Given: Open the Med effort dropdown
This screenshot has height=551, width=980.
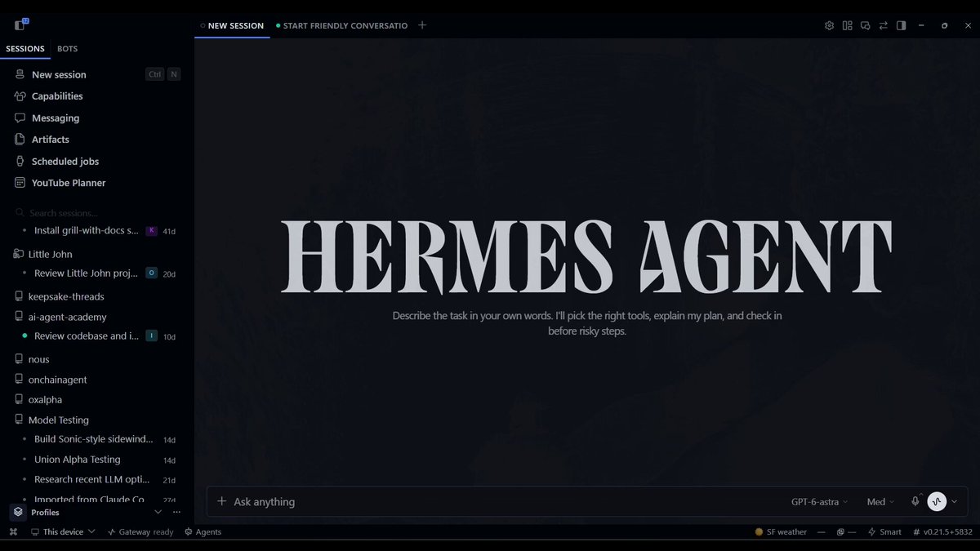Looking at the screenshot, I should (x=880, y=502).
